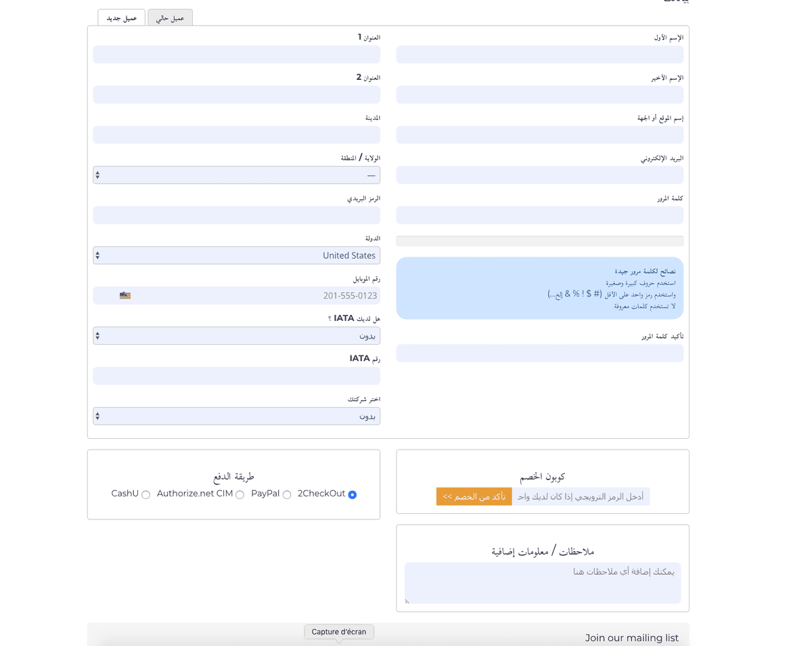This screenshot has height=646, width=812.
Task: Expand the company selection dropdown
Action: pyautogui.click(x=236, y=416)
